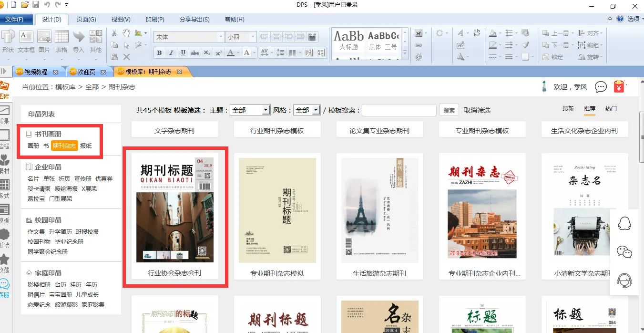The height and width of the screenshot is (333, 644).
Task: Click the red envelope gift icon
Action: pos(619,86)
